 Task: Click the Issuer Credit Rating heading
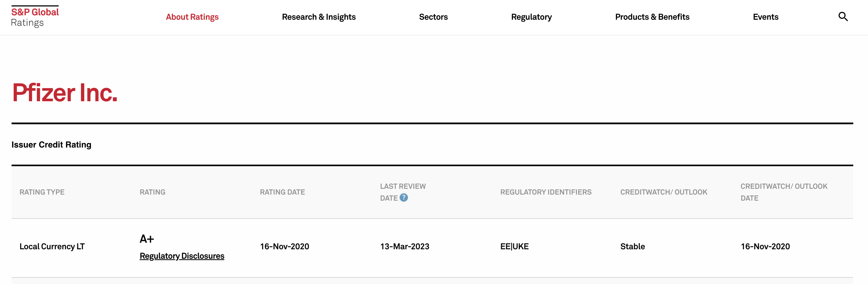click(x=51, y=145)
